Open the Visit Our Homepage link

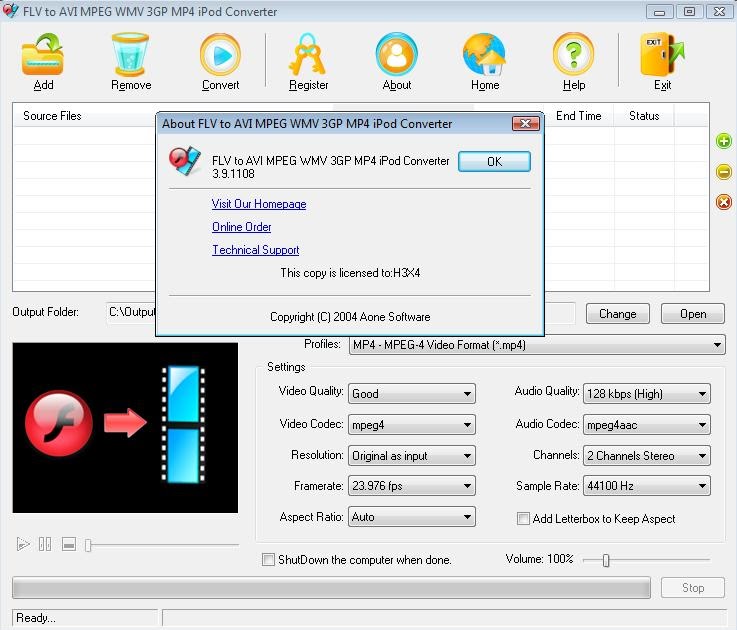point(259,204)
